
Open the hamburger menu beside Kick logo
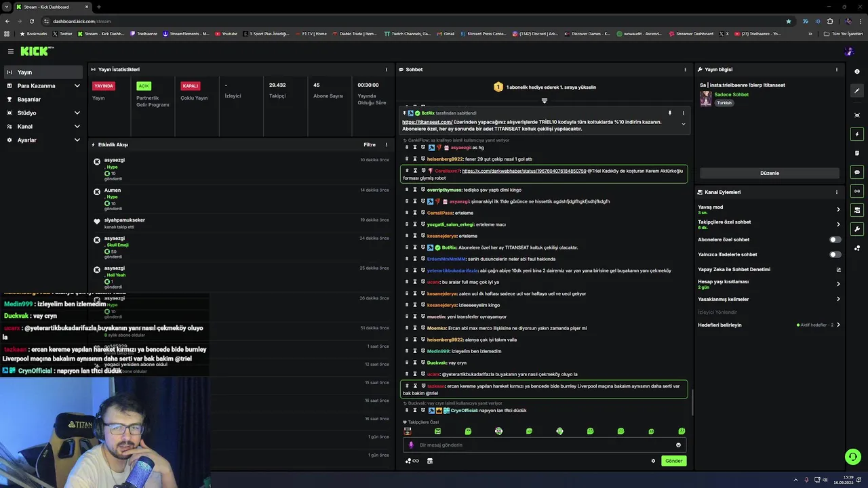11,51
